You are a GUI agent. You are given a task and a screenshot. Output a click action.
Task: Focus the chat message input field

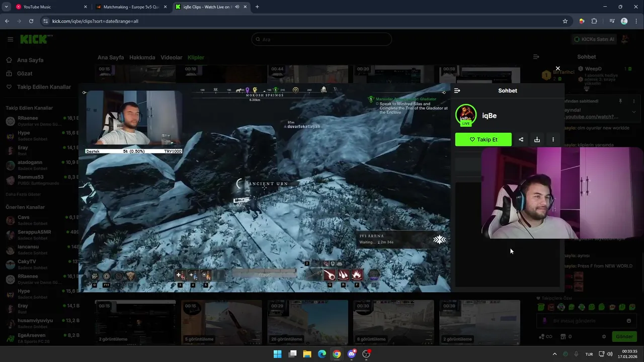tap(586, 321)
